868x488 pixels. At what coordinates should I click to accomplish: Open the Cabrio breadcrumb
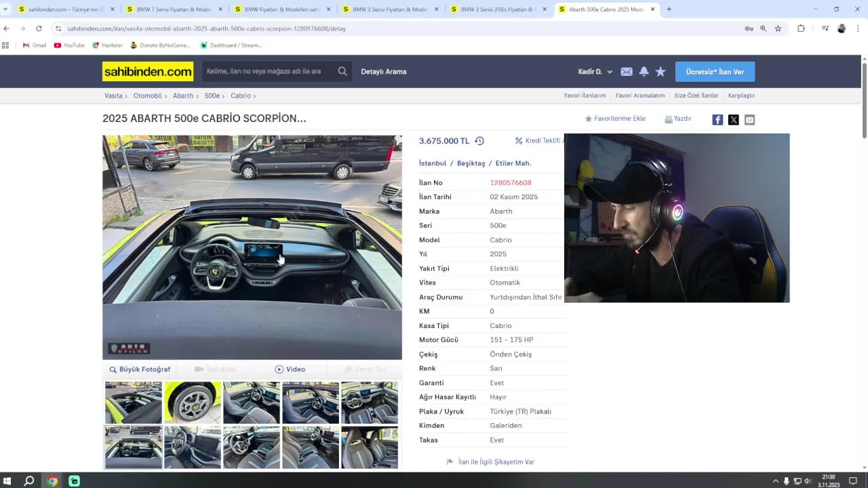coord(241,96)
